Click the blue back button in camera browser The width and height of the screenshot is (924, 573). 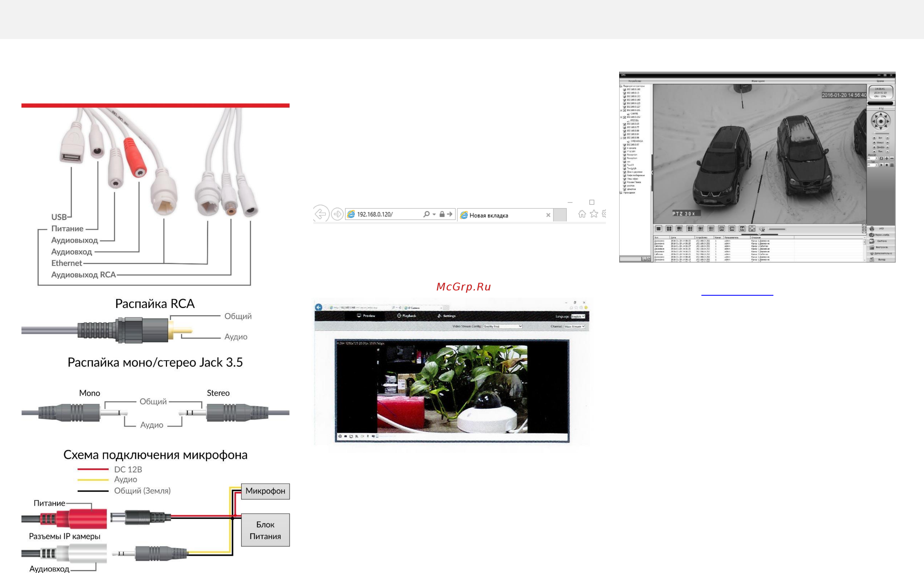click(x=319, y=307)
